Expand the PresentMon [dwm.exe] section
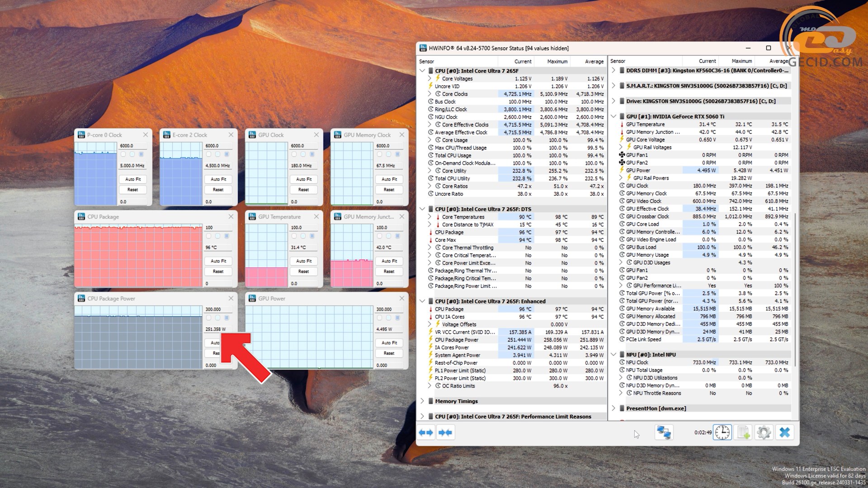Screen dimensions: 868x488 coord(613,408)
